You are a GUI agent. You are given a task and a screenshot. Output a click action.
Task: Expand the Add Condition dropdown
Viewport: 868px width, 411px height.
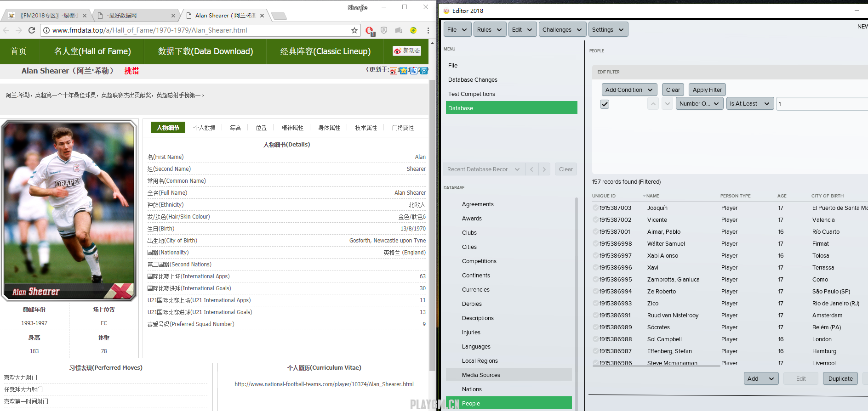point(629,90)
